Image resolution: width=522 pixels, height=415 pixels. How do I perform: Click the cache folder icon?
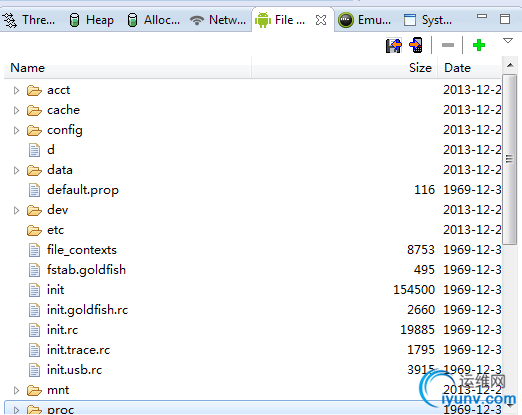point(34,110)
